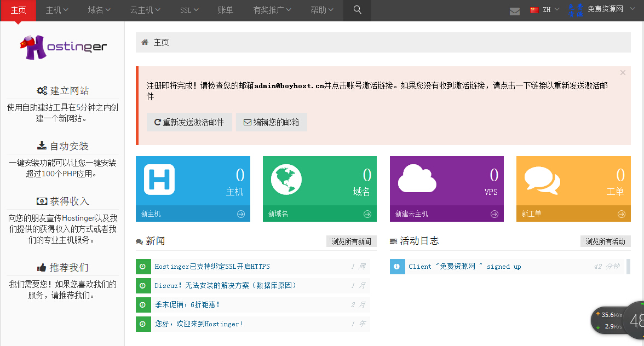Image resolution: width=644 pixels, height=346 pixels.
Task: Click the money icon beside 获得收入
Action: pyautogui.click(x=42, y=201)
